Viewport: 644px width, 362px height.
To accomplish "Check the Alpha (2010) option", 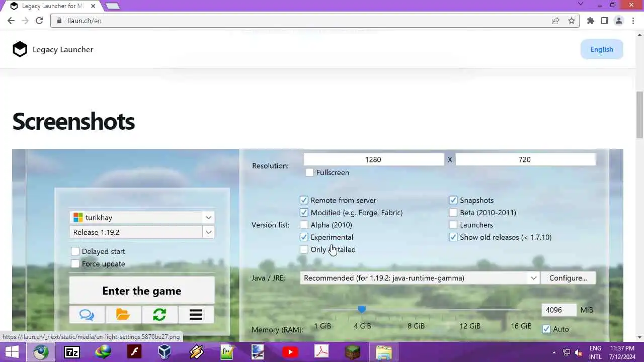I will 304,225.
